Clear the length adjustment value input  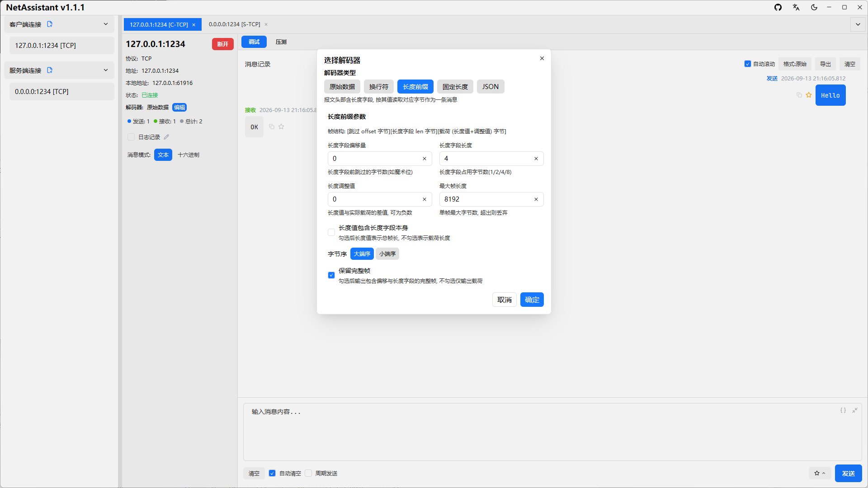[425, 199]
